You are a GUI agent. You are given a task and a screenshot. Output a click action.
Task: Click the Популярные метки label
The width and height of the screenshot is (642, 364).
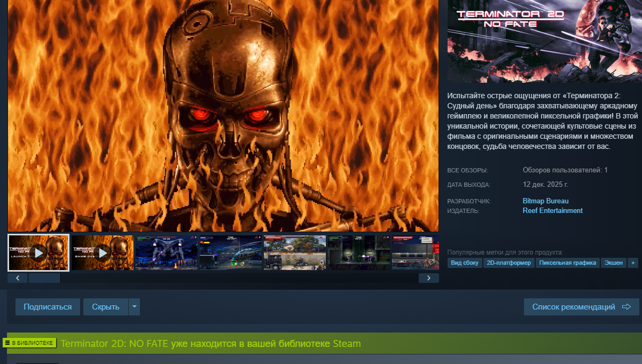pyautogui.click(x=505, y=252)
